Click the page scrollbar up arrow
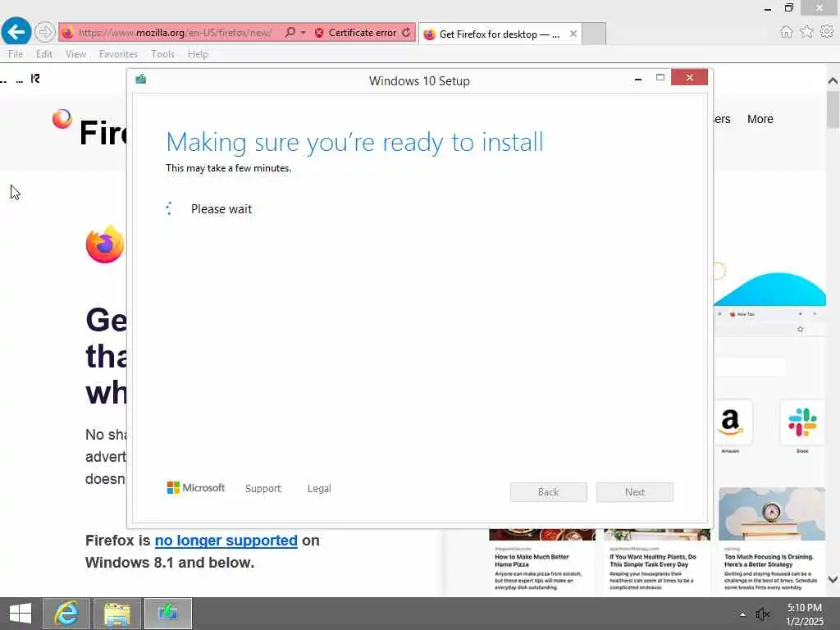Viewport: 840px width, 630px height. coord(833,81)
